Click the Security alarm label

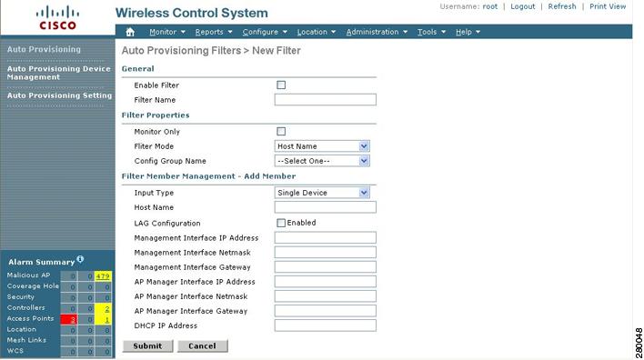coord(21,296)
